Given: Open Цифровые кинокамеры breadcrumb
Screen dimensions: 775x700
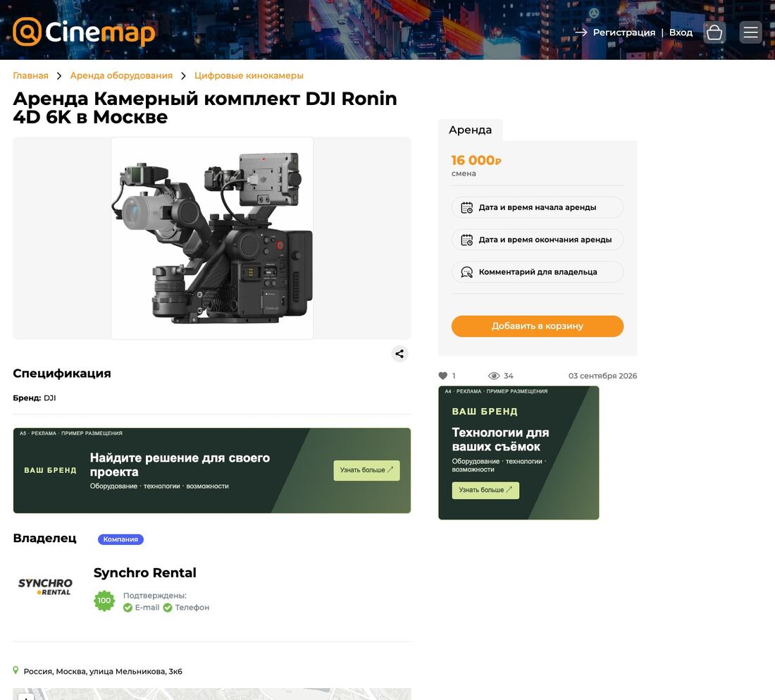Looking at the screenshot, I should pyautogui.click(x=249, y=75).
